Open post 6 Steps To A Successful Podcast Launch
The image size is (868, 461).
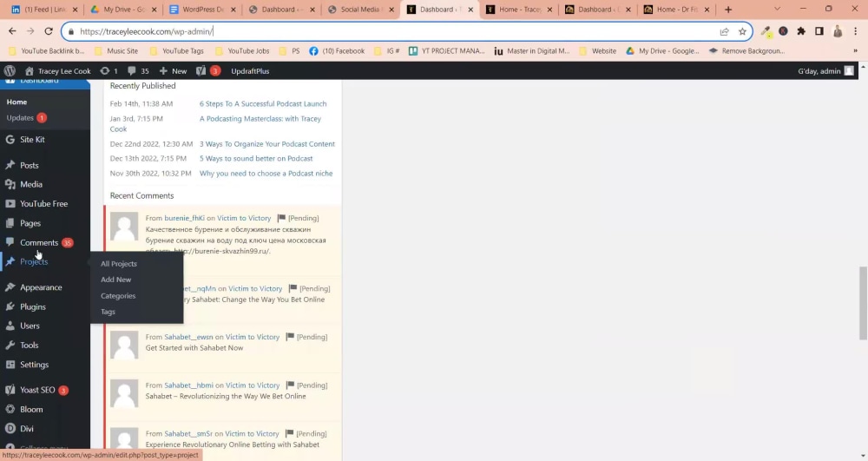point(263,103)
